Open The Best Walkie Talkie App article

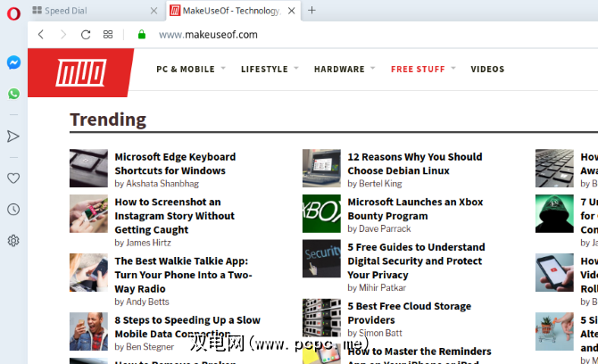[x=183, y=275]
